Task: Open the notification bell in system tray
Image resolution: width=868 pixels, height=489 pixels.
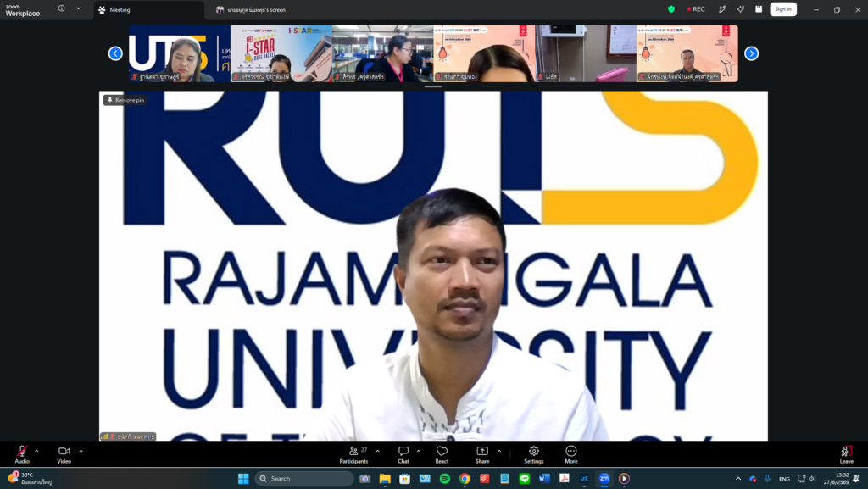Action: [x=856, y=479]
